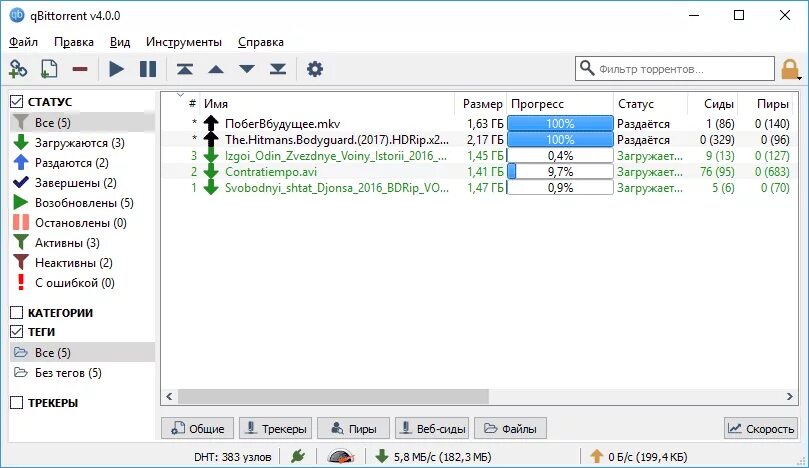Screen dimensions: 809x468
Task: Open the Вид menu
Action: click(120, 42)
